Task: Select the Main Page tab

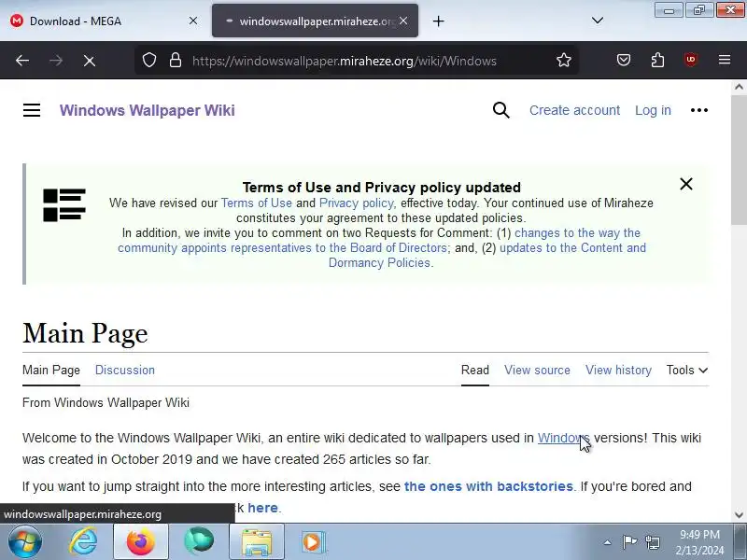Action: (51, 370)
